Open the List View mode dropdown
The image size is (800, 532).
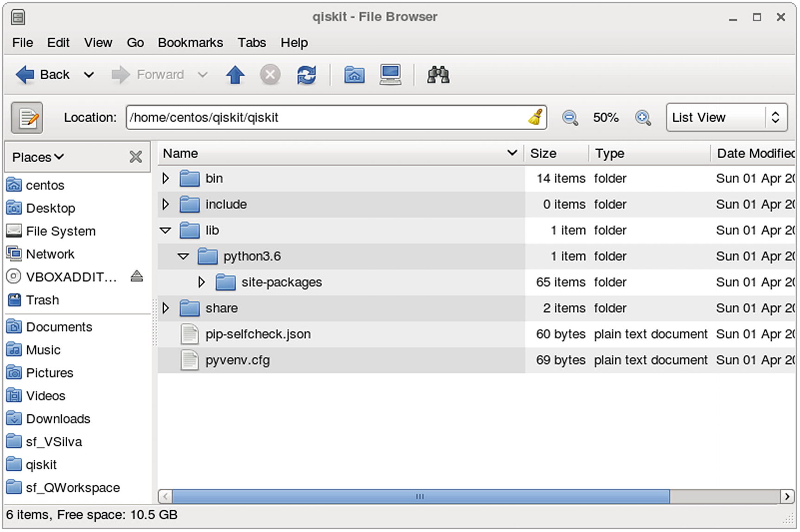pyautogui.click(x=726, y=118)
